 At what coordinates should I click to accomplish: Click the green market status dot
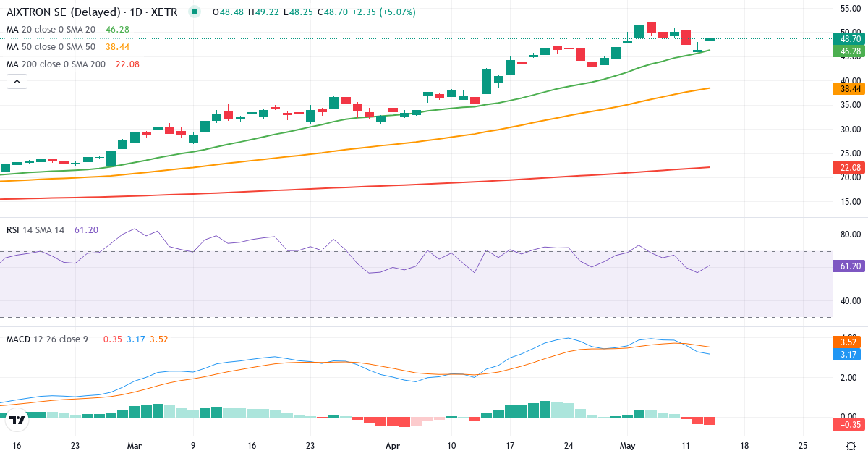194,12
